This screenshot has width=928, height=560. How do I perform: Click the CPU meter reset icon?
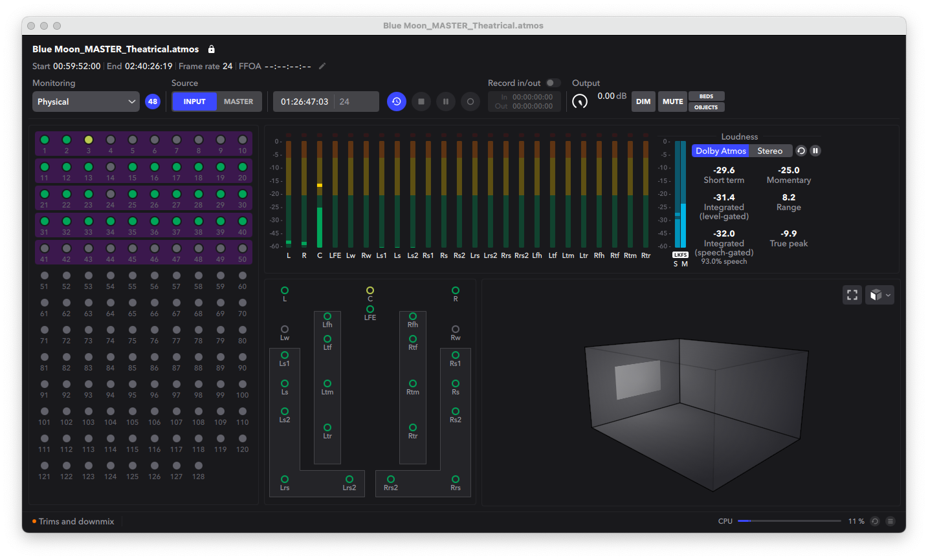tap(875, 521)
